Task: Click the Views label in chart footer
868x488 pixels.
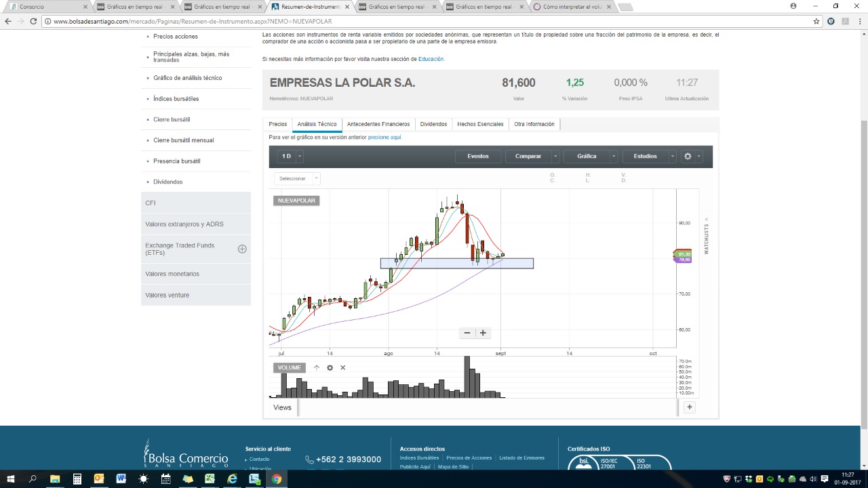Action: 282,407
